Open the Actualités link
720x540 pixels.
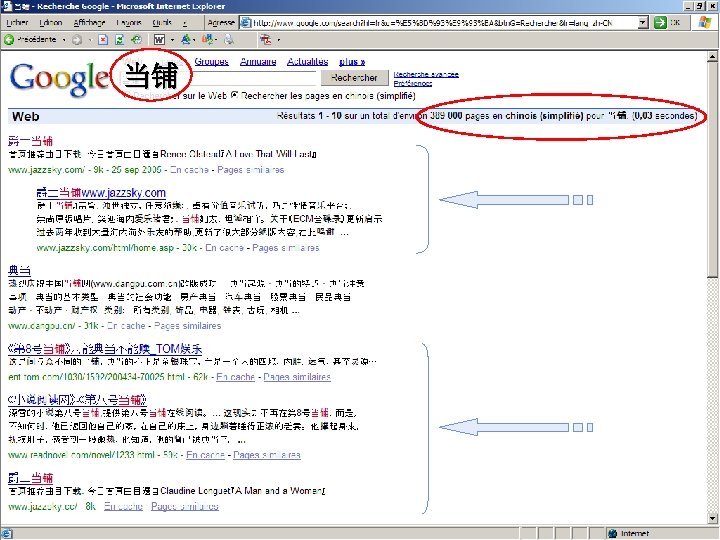click(x=307, y=62)
